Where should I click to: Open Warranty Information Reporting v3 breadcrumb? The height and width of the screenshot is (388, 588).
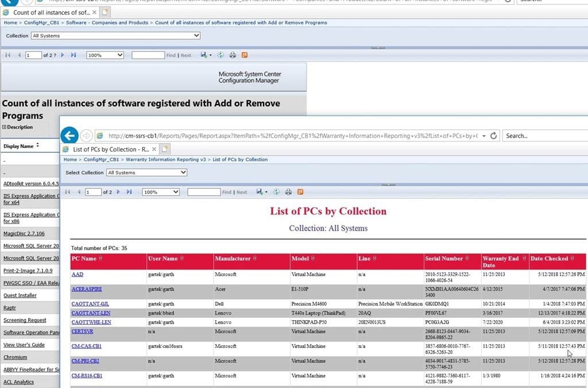pos(166,159)
